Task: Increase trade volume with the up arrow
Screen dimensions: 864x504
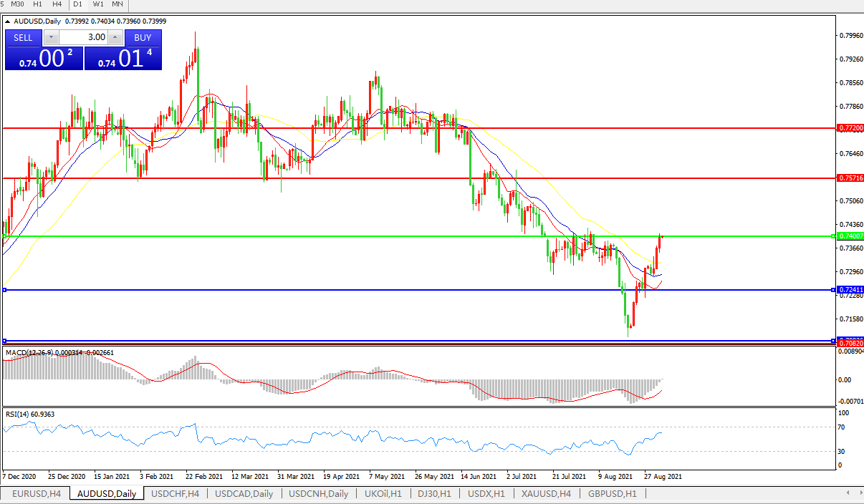Action: (x=115, y=37)
